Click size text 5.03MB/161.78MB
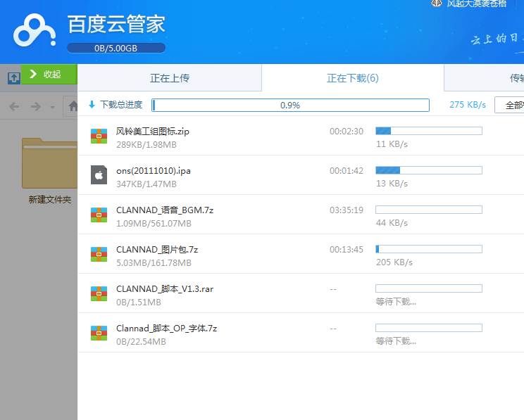Viewport: 524px width, 420px height. (x=154, y=262)
